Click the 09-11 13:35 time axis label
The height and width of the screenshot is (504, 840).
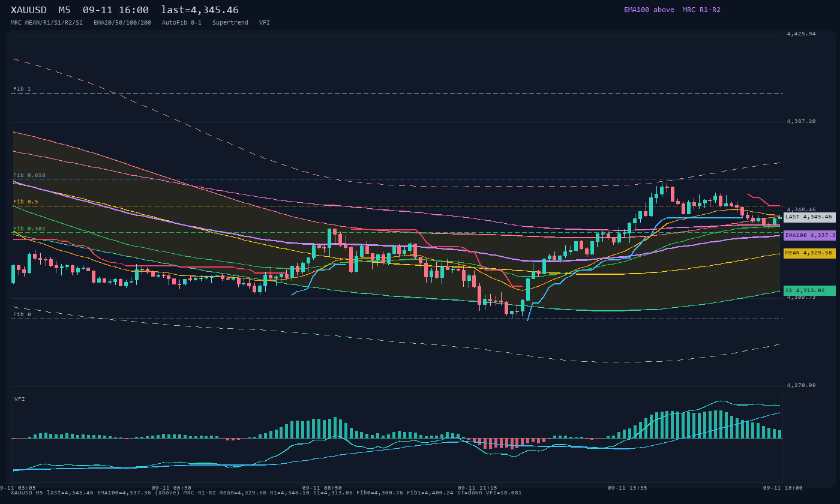coord(628,488)
